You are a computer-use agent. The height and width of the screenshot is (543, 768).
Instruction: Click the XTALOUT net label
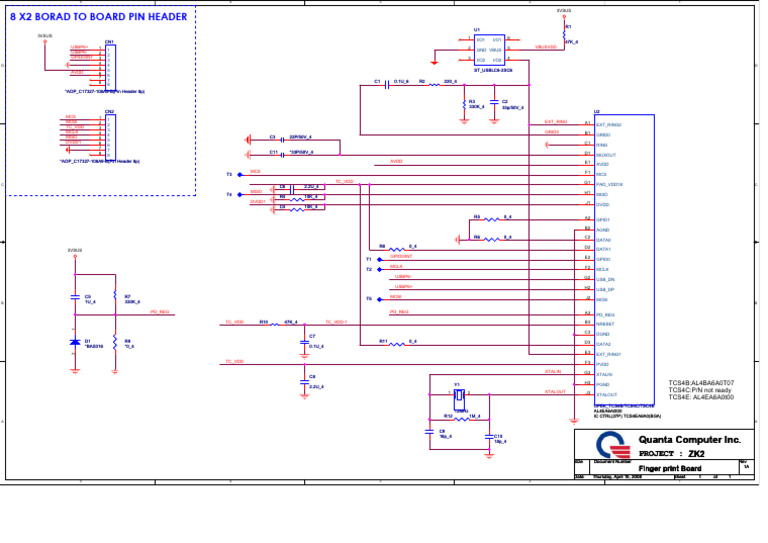(555, 392)
